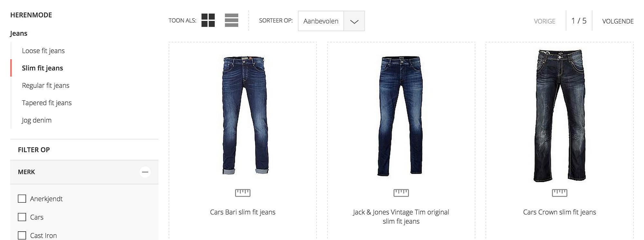The image size is (644, 240).
Task: Open size guide under Jack & Jones jeans
Action: pyautogui.click(x=401, y=193)
